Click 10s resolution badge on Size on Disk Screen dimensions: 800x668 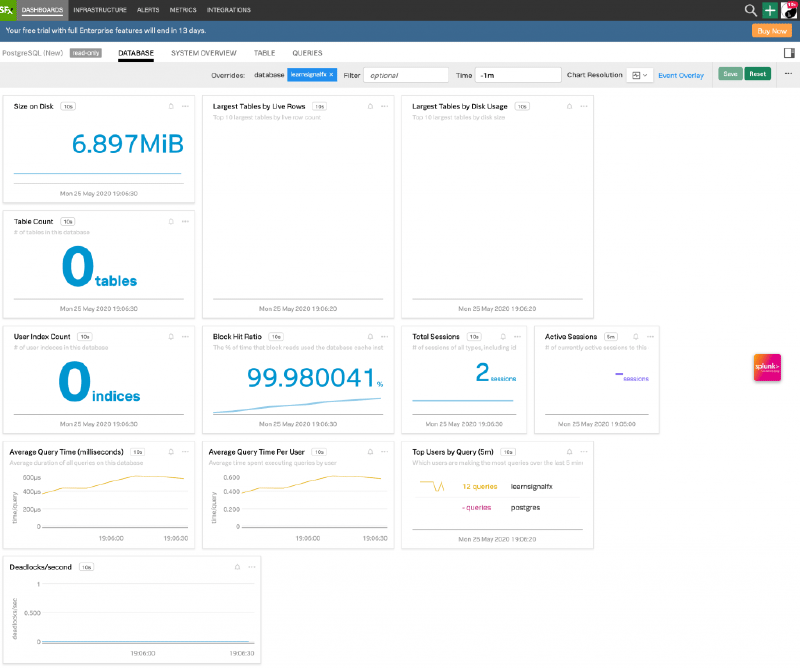tap(68, 106)
